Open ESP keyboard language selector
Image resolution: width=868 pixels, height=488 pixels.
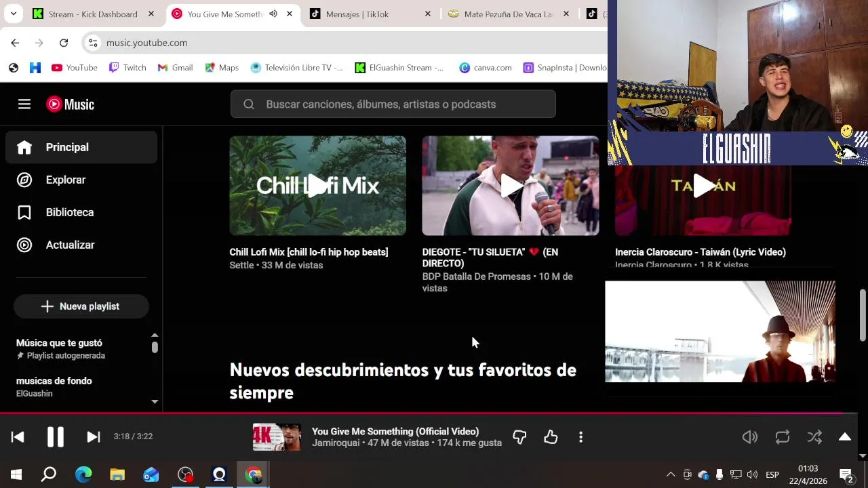click(x=772, y=474)
